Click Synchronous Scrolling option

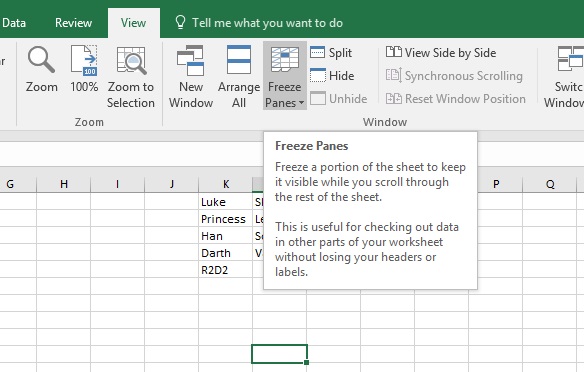pos(454,76)
